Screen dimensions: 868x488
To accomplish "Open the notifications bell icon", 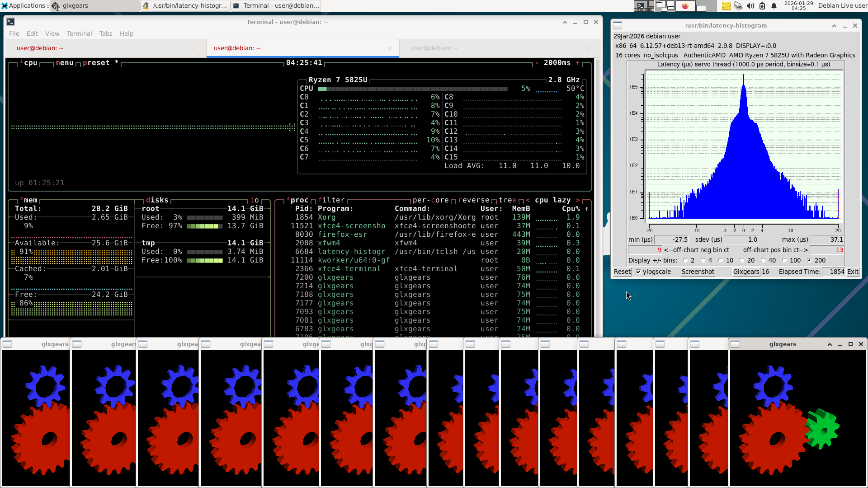I will pyautogui.click(x=774, y=6).
